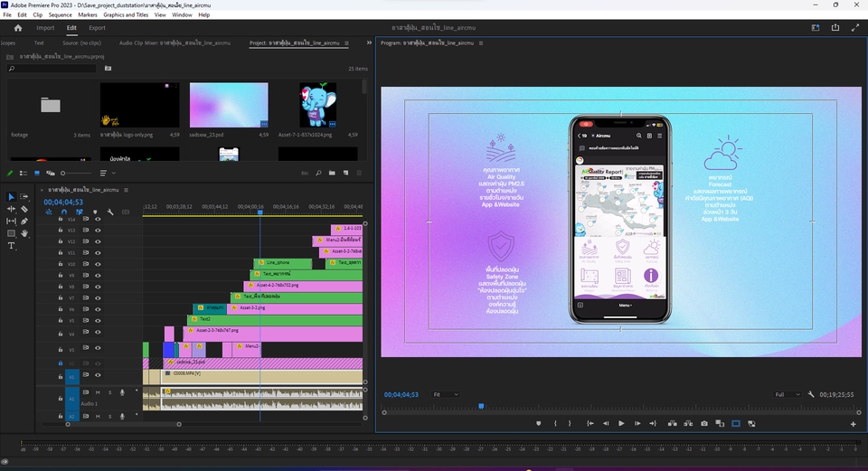Hide the V10 track output
This screenshot has height=471, width=868.
point(98,264)
